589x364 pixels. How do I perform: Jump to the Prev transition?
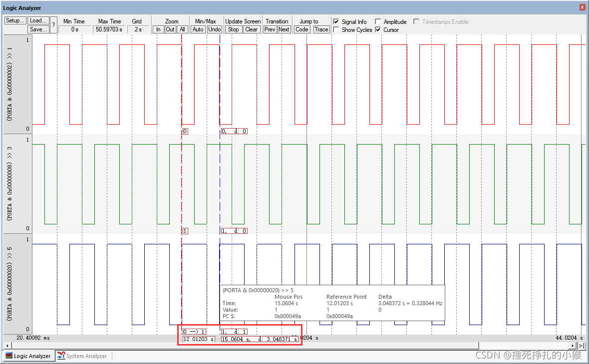click(x=270, y=29)
